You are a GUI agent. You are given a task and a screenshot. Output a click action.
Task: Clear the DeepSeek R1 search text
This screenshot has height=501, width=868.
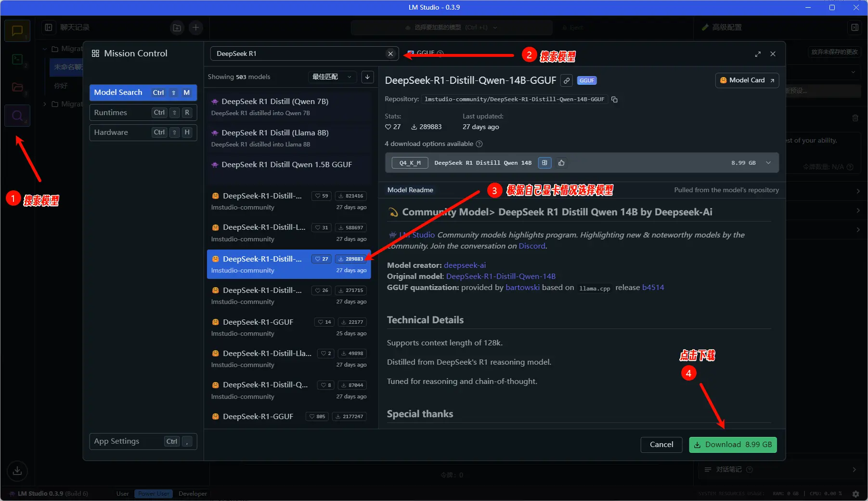pyautogui.click(x=390, y=53)
